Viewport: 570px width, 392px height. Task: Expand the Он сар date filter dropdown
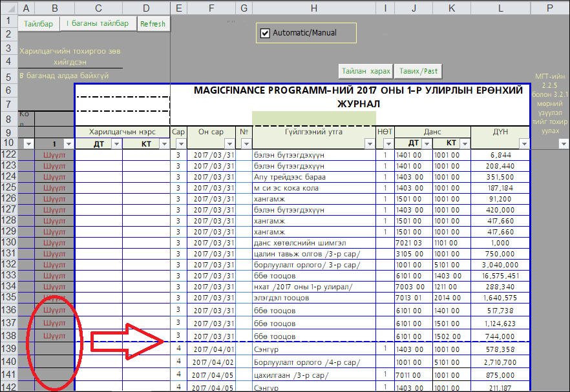(229, 144)
